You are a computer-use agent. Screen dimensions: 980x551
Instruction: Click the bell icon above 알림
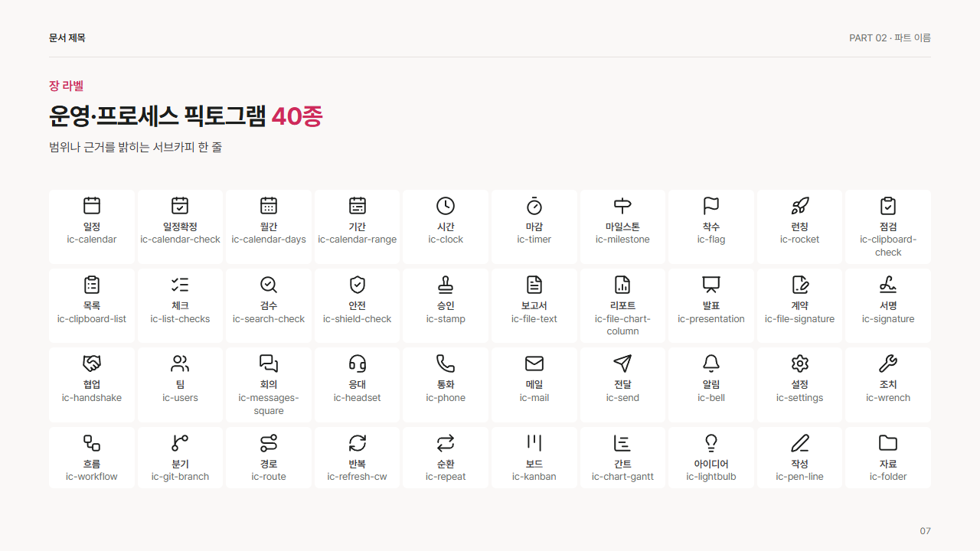tap(711, 364)
